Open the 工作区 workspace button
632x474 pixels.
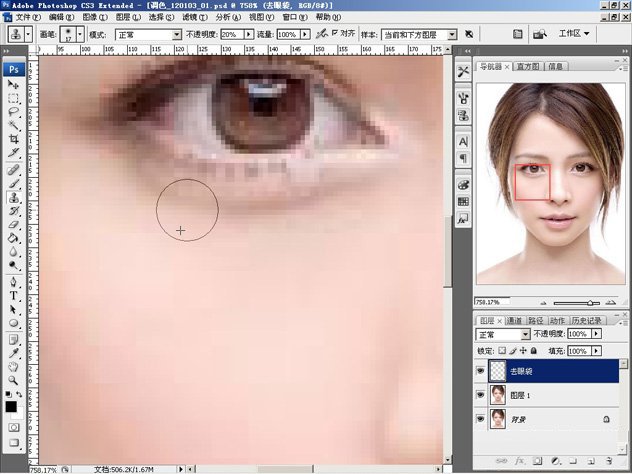tap(574, 33)
